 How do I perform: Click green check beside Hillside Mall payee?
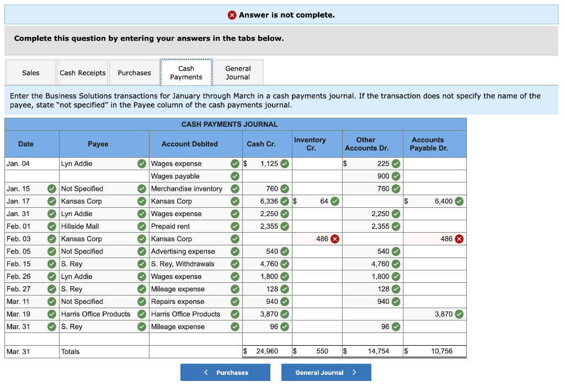tap(142, 227)
